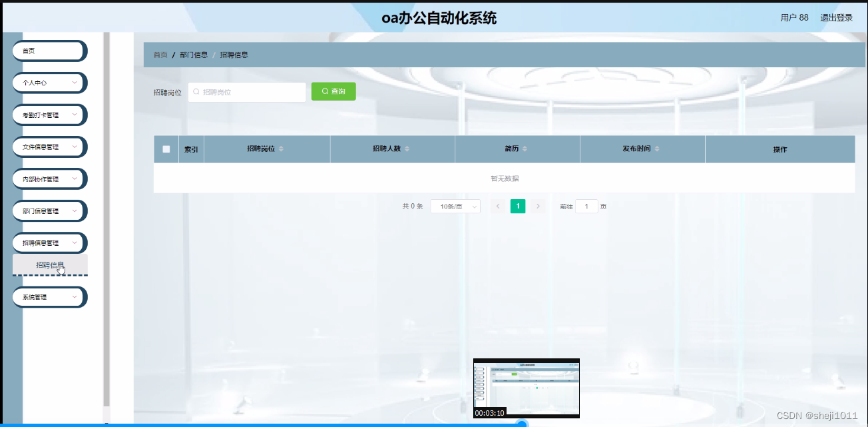
Task: Click the next-page arrow in pagination
Action: coord(538,206)
